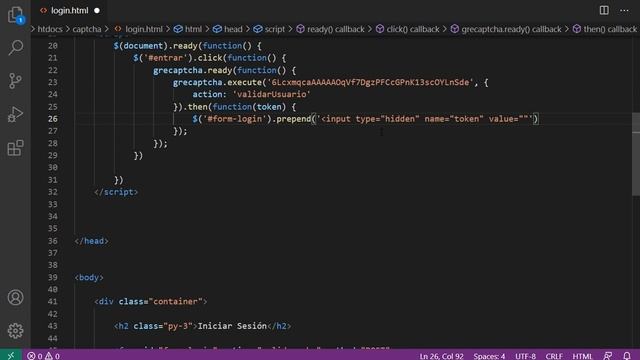This screenshot has height=360, width=640.
Task: Click name="token" attribute on line 26
Action: pos(454,119)
